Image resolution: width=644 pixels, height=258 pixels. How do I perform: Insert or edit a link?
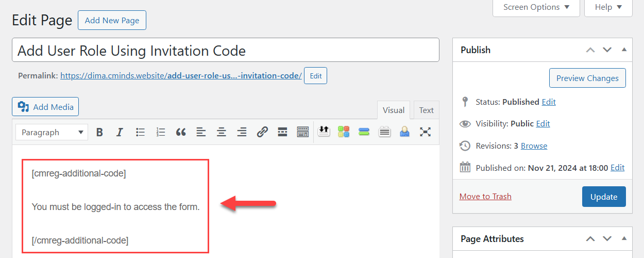[262, 132]
